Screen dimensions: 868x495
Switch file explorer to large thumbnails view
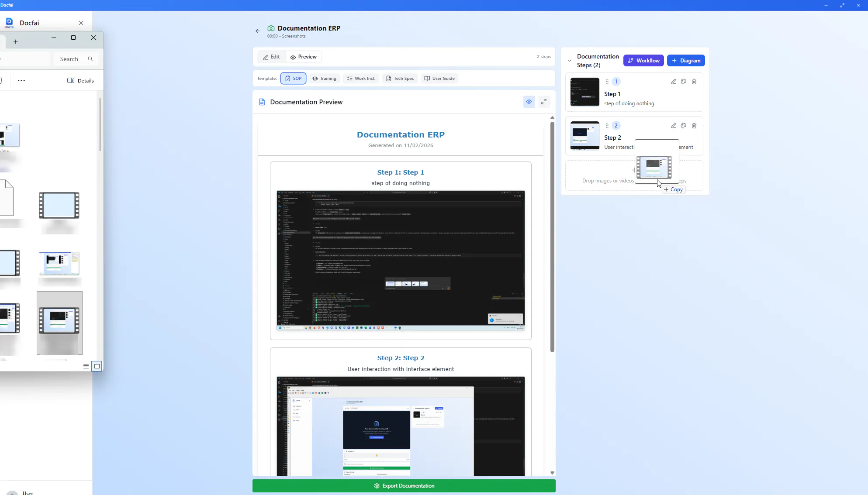(x=97, y=366)
